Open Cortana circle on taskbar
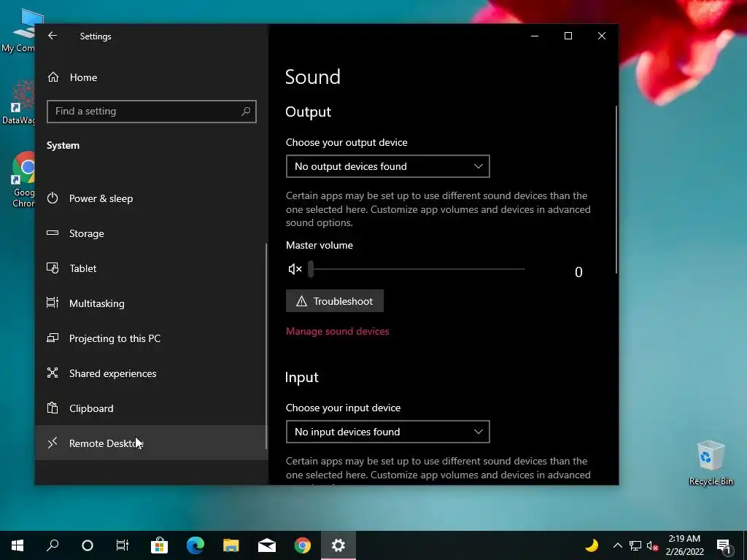This screenshot has width=747, height=560. (88, 545)
